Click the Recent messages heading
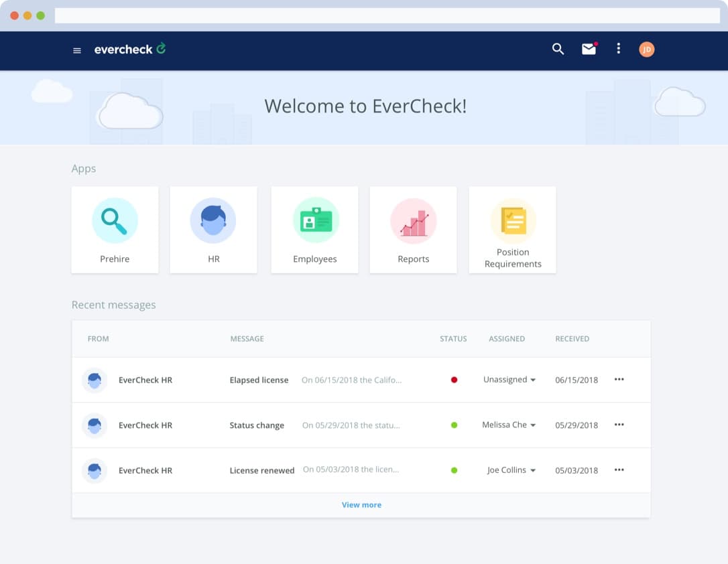Viewport: 728px width, 564px height. click(x=114, y=305)
